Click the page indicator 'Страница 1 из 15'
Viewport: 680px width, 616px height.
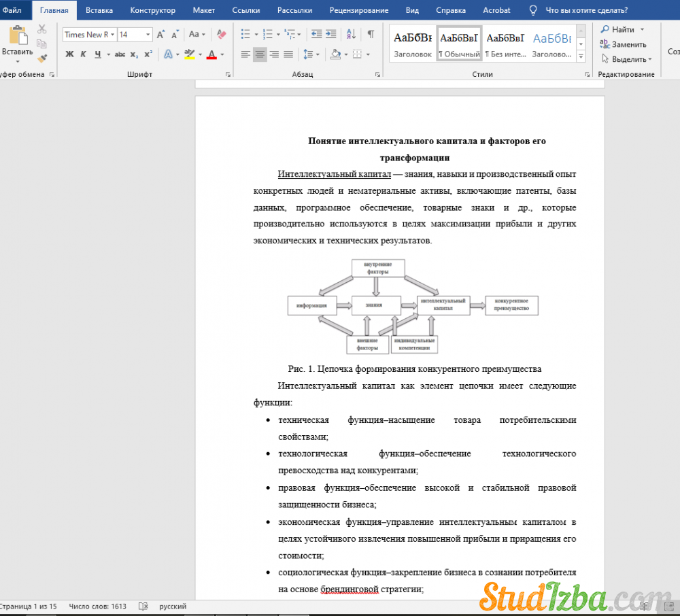click(x=29, y=606)
